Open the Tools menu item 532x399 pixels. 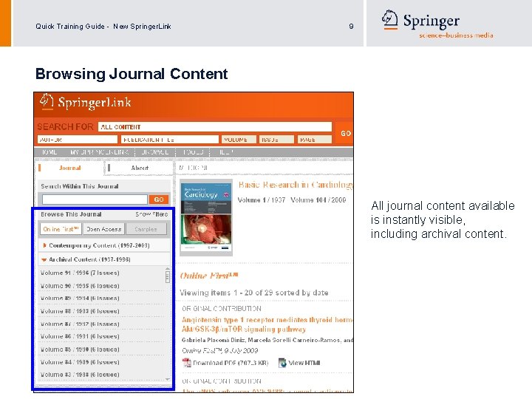click(193, 152)
